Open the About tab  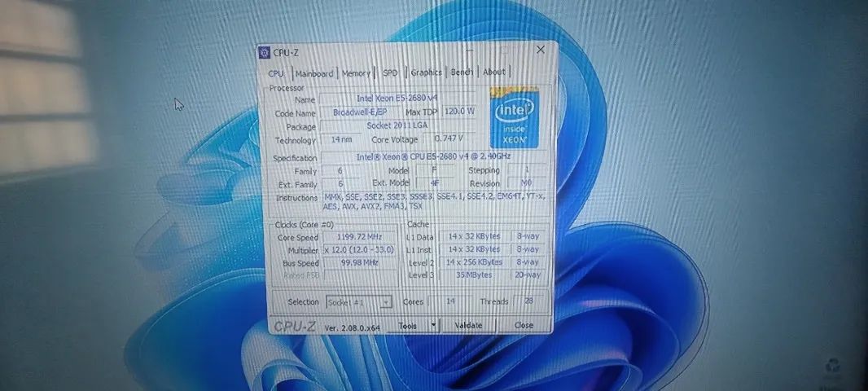click(493, 72)
